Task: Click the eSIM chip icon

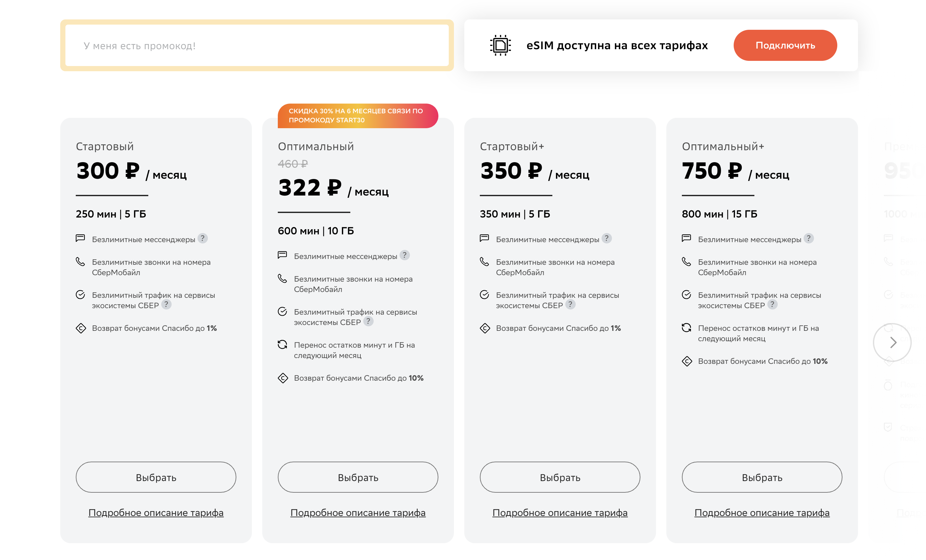Action: pos(501,45)
